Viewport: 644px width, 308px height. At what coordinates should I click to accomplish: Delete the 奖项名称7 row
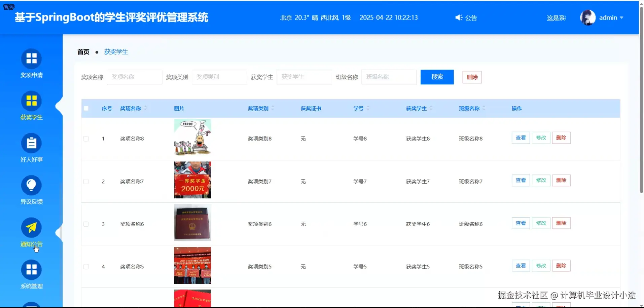pyautogui.click(x=561, y=181)
